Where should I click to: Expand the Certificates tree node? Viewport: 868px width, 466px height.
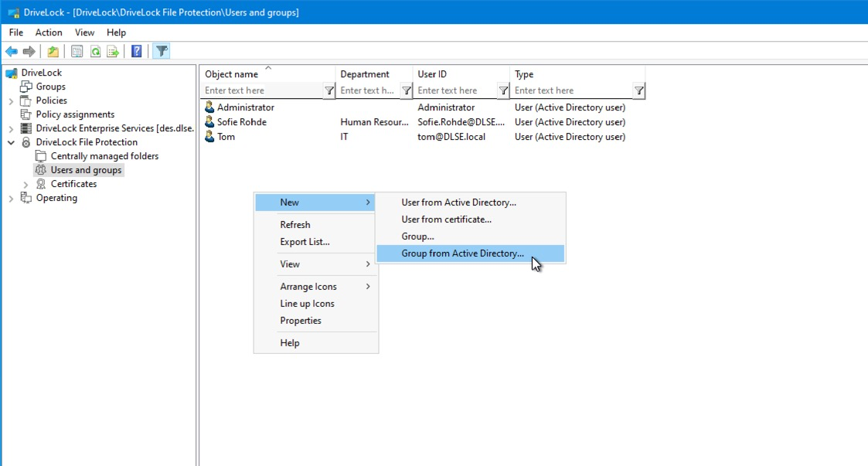click(26, 185)
